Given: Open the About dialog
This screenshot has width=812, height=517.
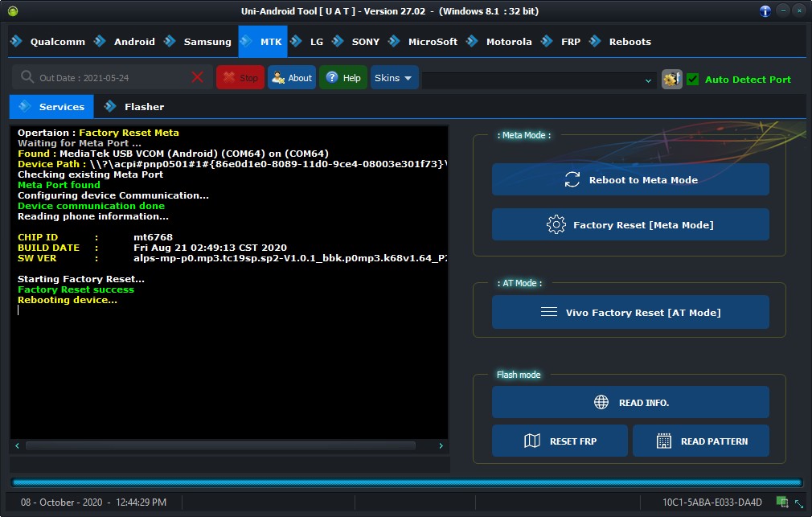Looking at the screenshot, I should click(292, 78).
